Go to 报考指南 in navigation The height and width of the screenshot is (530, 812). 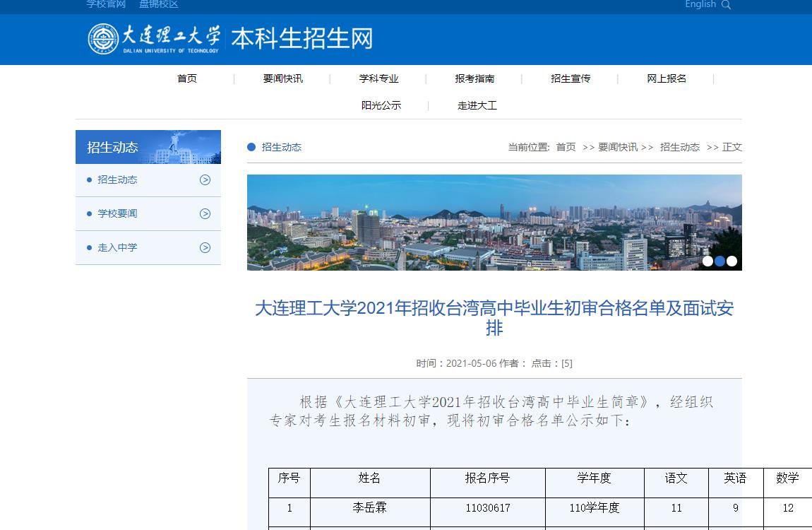474,79
